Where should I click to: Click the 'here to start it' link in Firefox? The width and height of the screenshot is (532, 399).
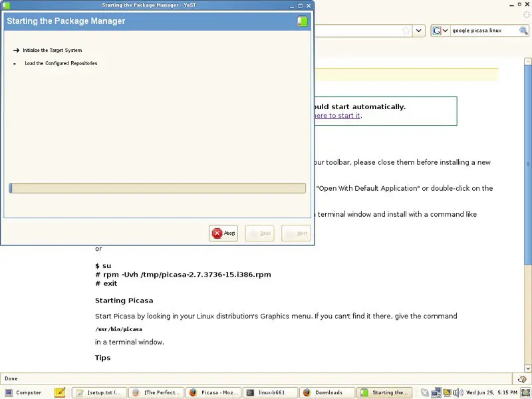pos(337,116)
